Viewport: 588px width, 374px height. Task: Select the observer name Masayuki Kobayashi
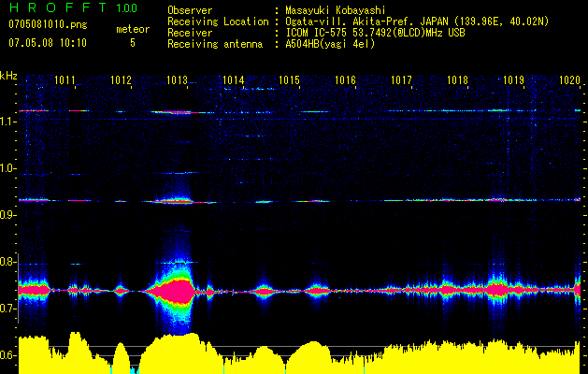(x=336, y=10)
